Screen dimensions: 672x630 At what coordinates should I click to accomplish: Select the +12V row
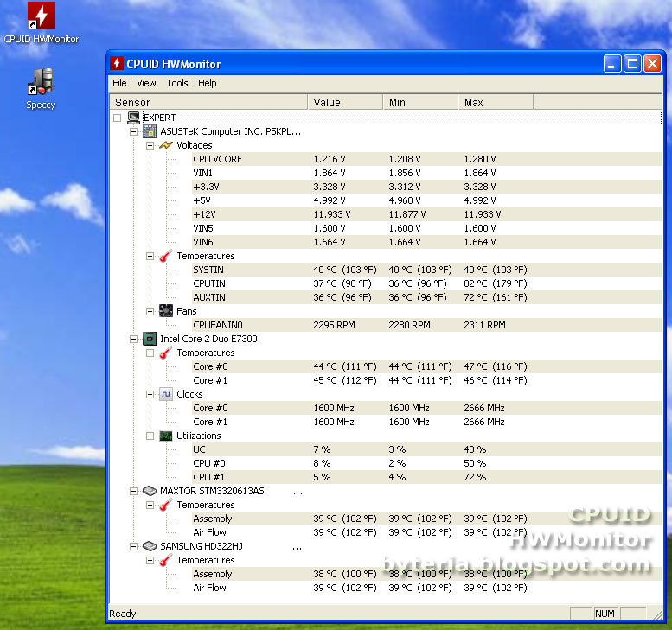pos(427,214)
